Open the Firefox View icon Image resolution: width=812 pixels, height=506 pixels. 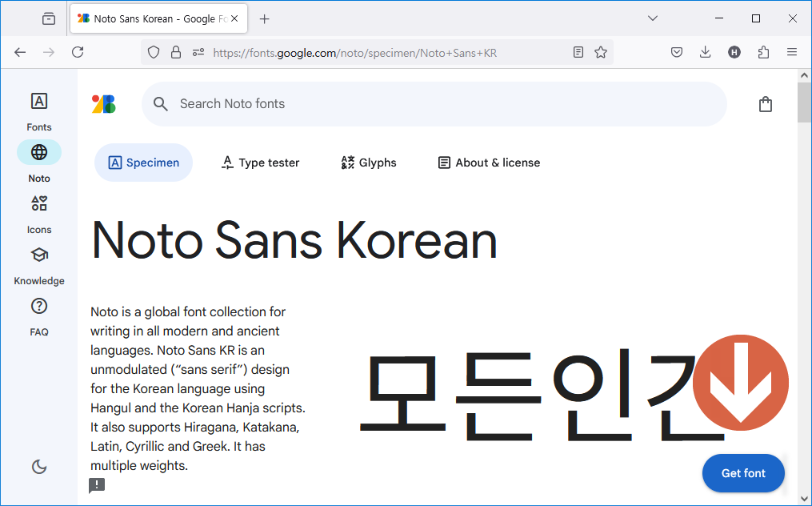(49, 18)
